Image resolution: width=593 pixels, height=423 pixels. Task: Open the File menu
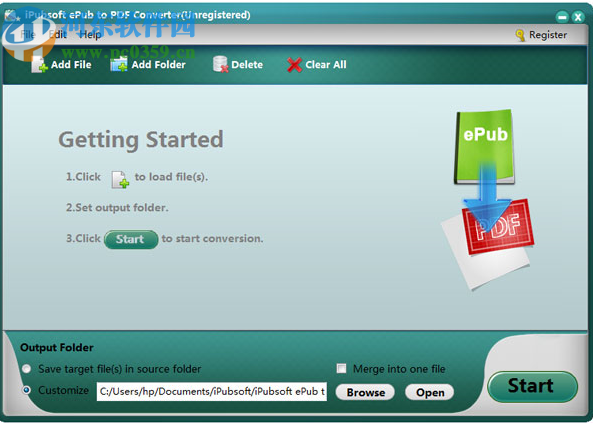pyautogui.click(x=28, y=35)
